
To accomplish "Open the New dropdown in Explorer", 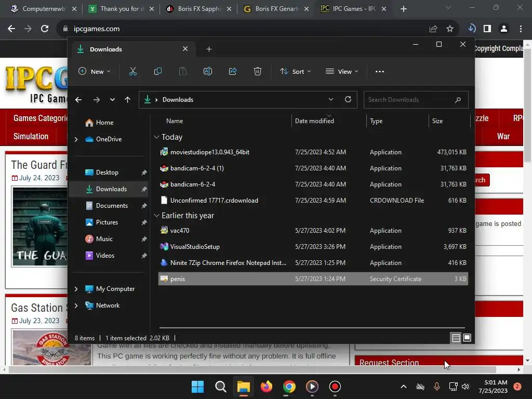I will click(95, 71).
